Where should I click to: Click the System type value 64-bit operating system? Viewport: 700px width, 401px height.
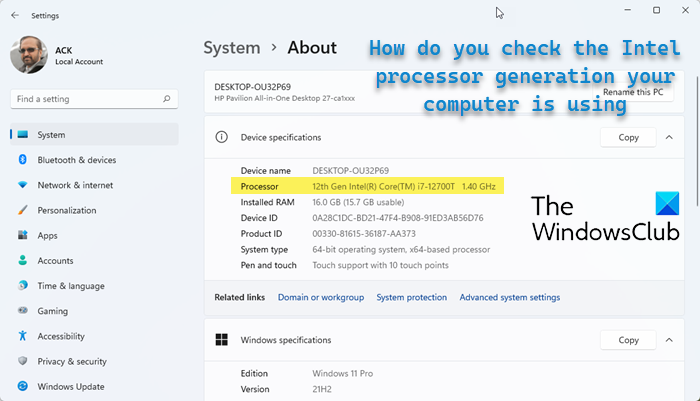tap(401, 250)
